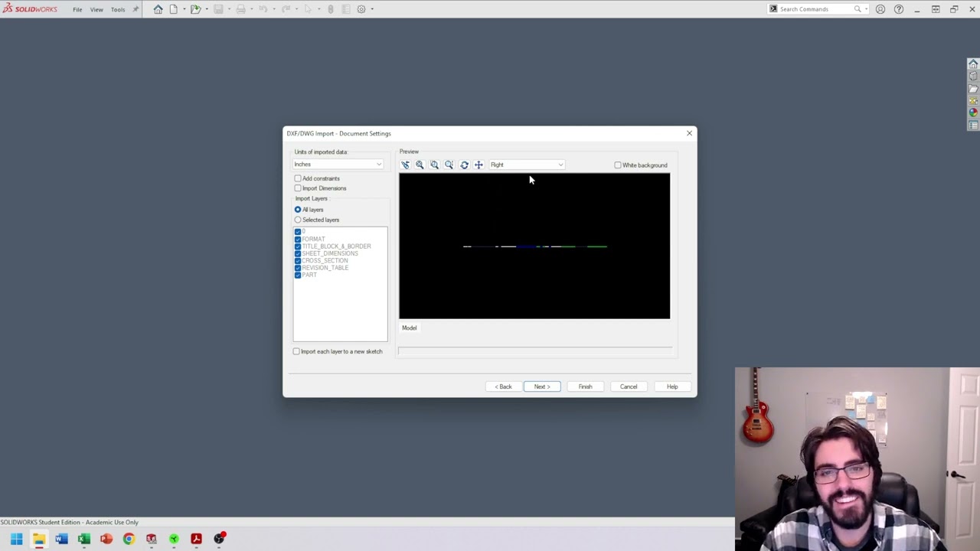Close the DXF/DWG Import dialog
The image size is (980, 551).
[689, 133]
